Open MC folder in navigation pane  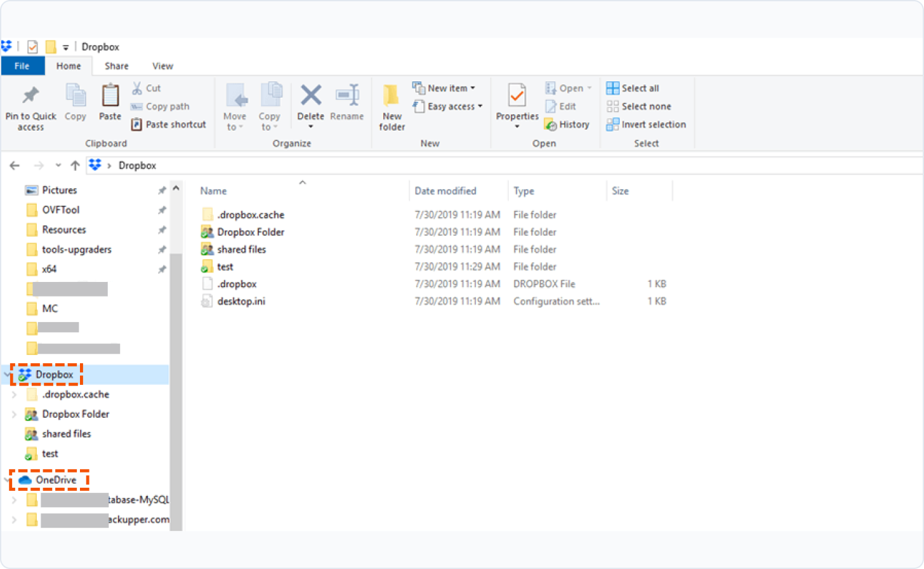[x=49, y=309]
